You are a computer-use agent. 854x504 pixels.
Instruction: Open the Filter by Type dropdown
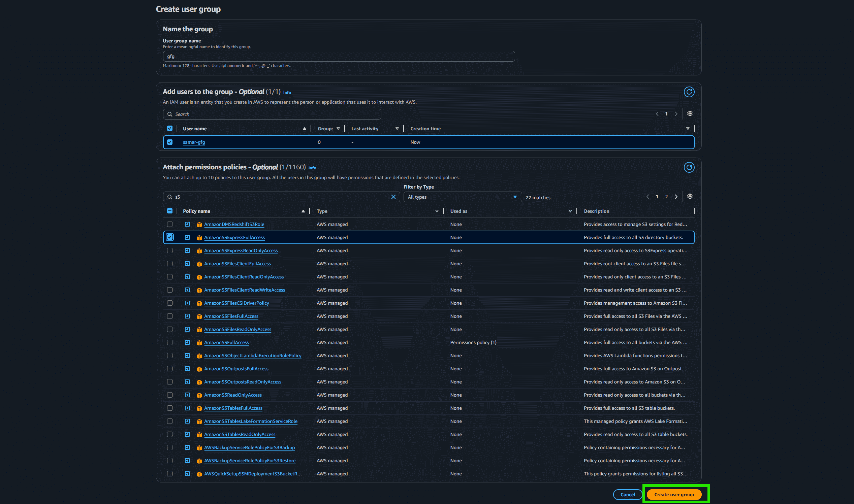click(462, 197)
